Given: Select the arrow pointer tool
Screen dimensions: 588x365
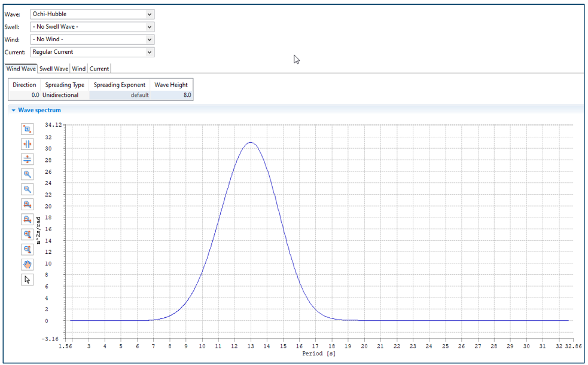Looking at the screenshot, I should point(27,280).
